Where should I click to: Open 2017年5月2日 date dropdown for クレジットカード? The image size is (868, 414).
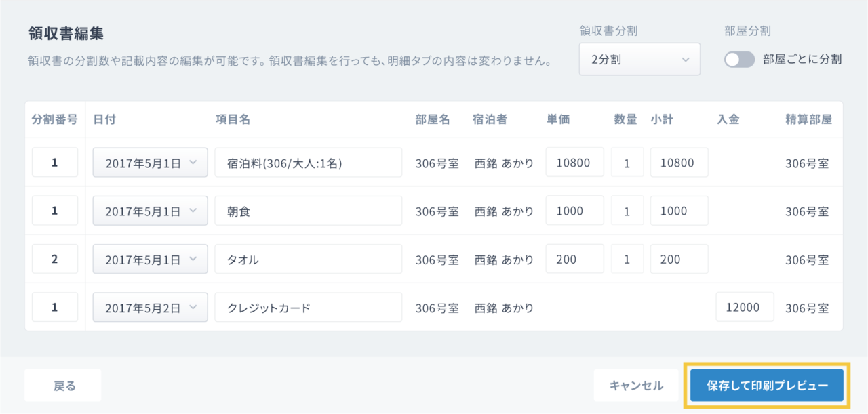pos(150,307)
